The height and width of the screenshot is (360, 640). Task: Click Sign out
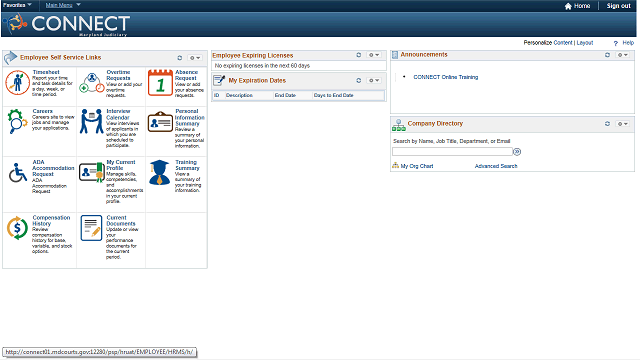[618, 6]
